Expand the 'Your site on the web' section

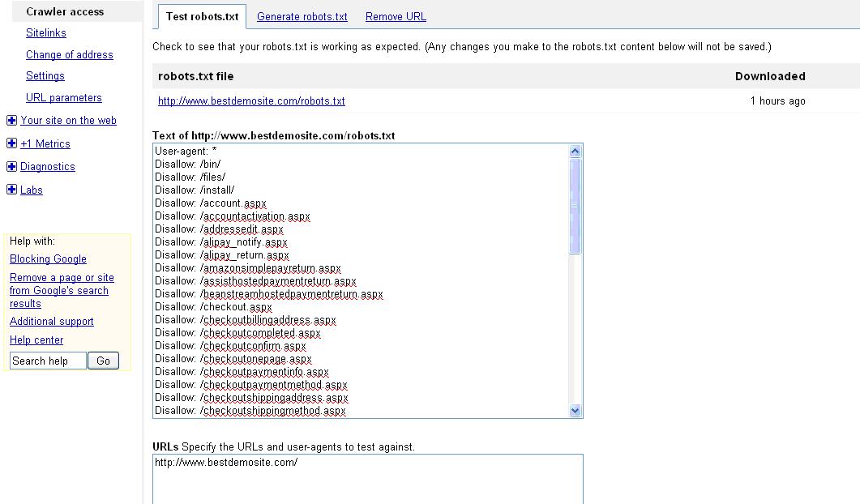11,121
